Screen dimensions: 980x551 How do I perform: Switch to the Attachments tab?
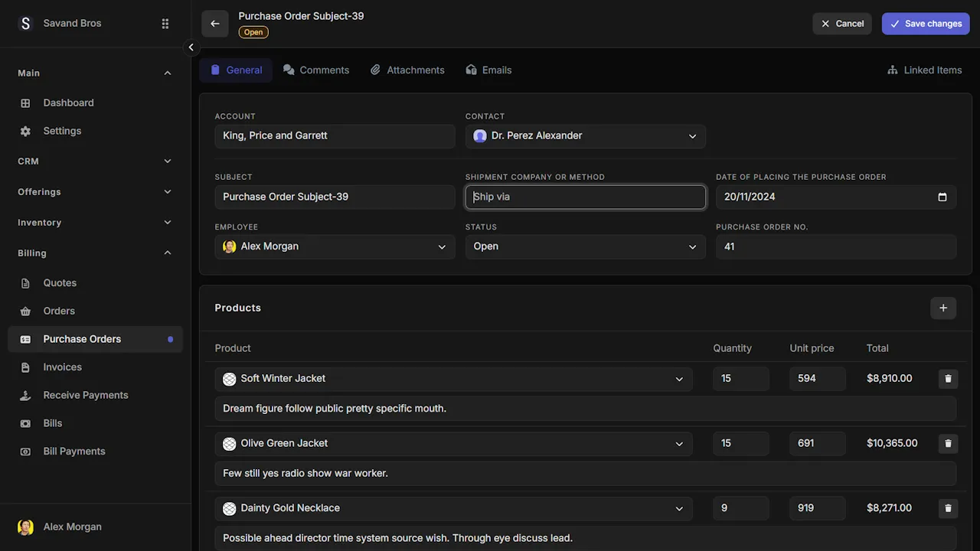407,70
